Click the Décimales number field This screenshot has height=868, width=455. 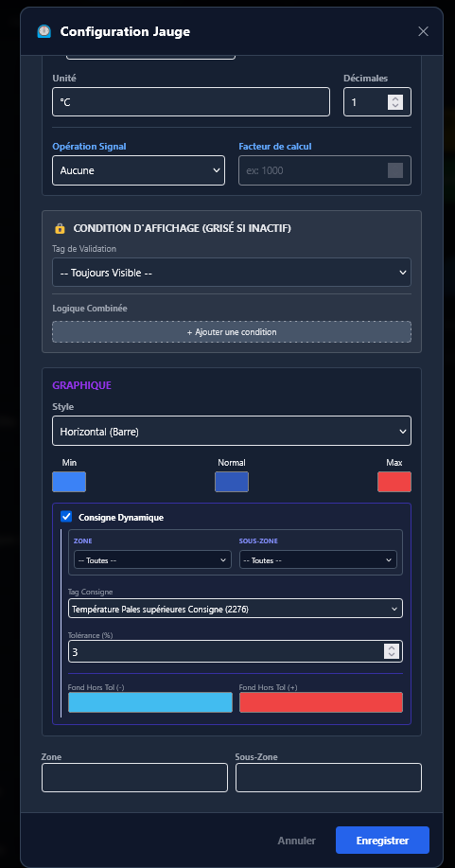click(376, 102)
